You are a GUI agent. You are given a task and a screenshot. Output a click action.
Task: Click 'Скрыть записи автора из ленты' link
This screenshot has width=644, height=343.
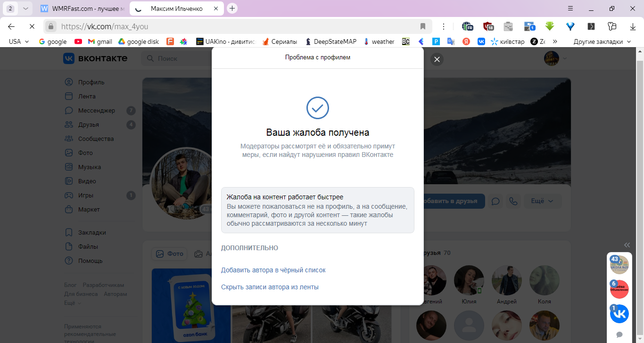coord(270,287)
